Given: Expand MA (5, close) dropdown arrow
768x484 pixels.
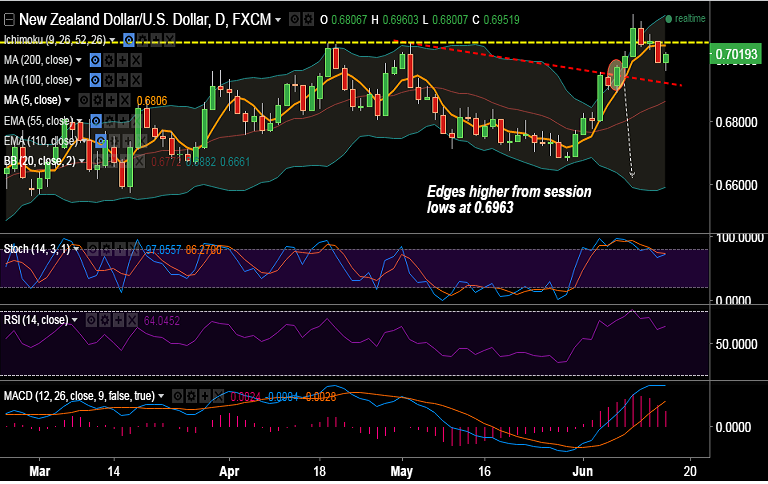Looking at the screenshot, I should (x=68, y=100).
